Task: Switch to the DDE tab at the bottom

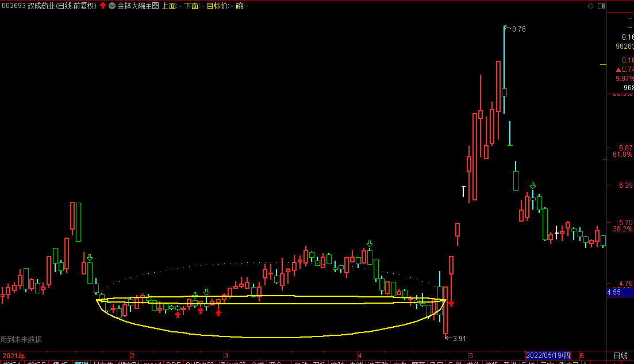Action: coord(173,362)
